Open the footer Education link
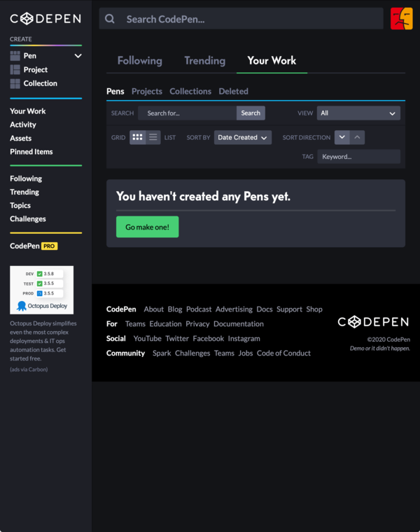The height and width of the screenshot is (532, 420). point(166,323)
